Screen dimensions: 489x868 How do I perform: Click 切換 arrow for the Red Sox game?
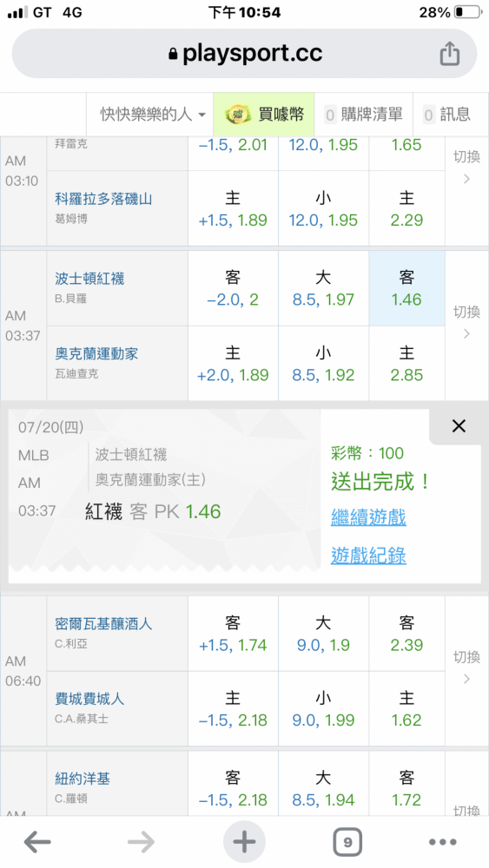tap(466, 322)
